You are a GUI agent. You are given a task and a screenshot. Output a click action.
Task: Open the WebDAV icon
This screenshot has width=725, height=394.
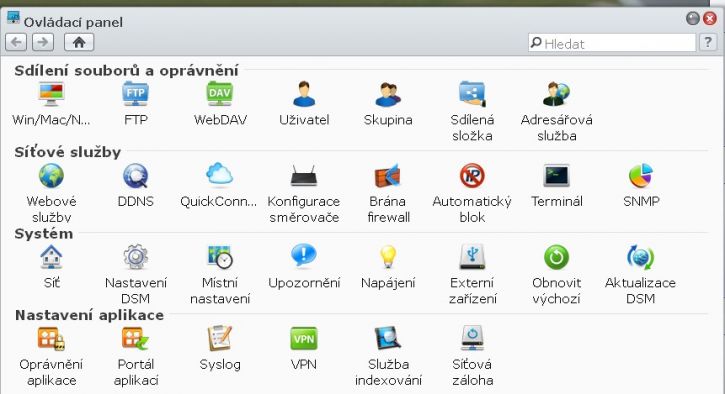[220, 94]
